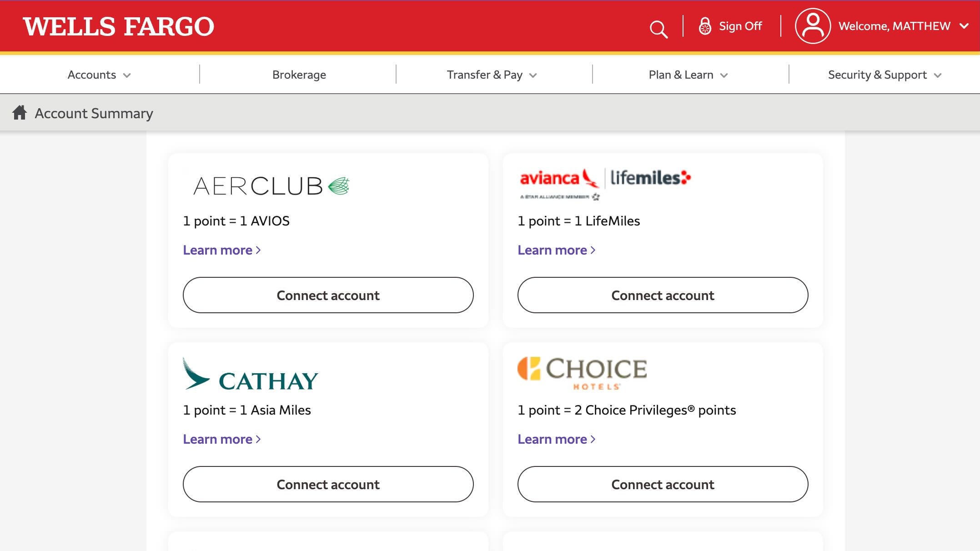Screen dimensions: 980x551
Task: Click the Avianca LifeMiles logo
Action: (x=605, y=184)
